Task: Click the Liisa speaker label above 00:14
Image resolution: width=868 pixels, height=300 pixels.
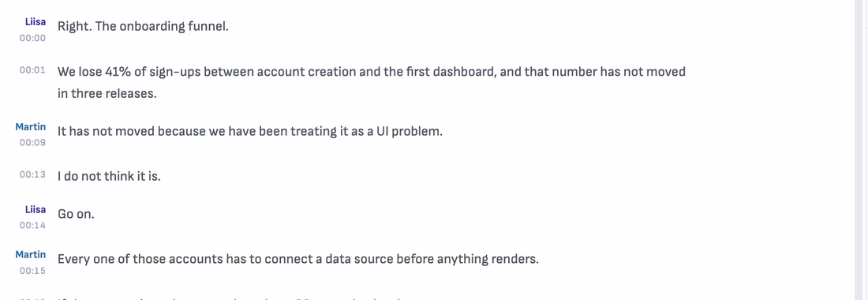Action: (36, 209)
